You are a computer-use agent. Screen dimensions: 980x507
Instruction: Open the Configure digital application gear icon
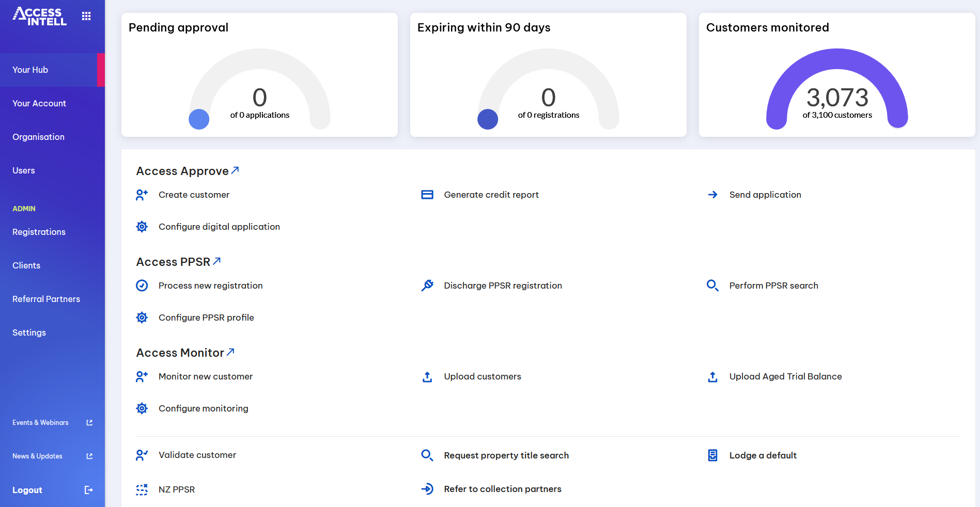click(x=142, y=226)
